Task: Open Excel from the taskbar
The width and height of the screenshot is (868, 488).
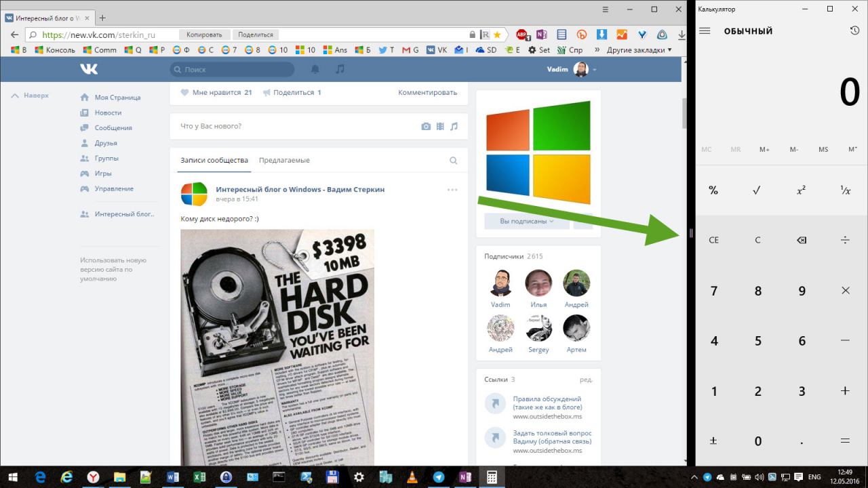Action: [199, 477]
